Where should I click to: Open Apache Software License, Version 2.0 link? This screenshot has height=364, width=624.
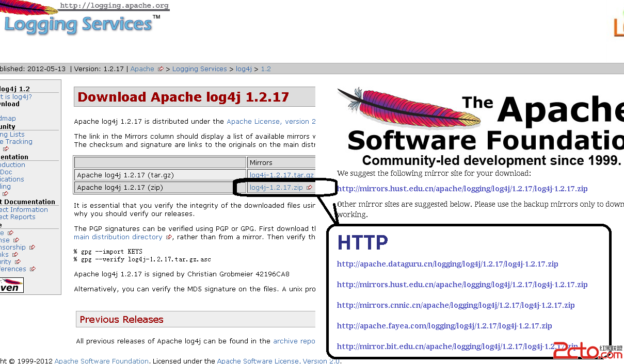pyautogui.click(x=278, y=361)
